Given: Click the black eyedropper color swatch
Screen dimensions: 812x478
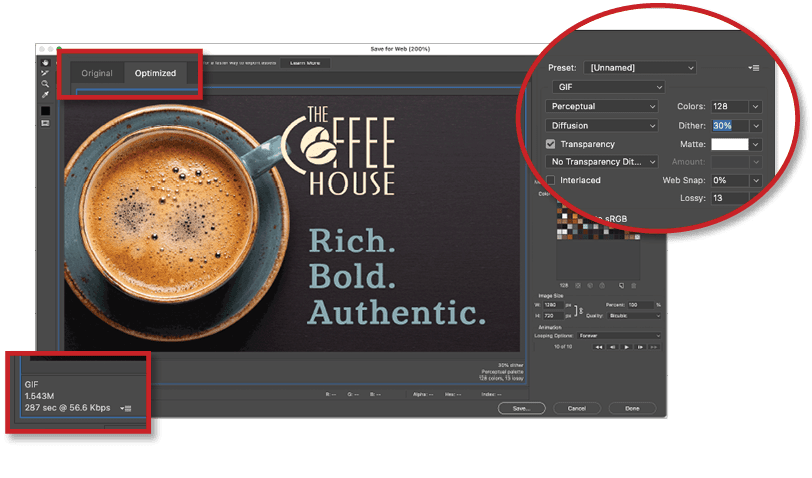Looking at the screenshot, I should click(x=46, y=110).
